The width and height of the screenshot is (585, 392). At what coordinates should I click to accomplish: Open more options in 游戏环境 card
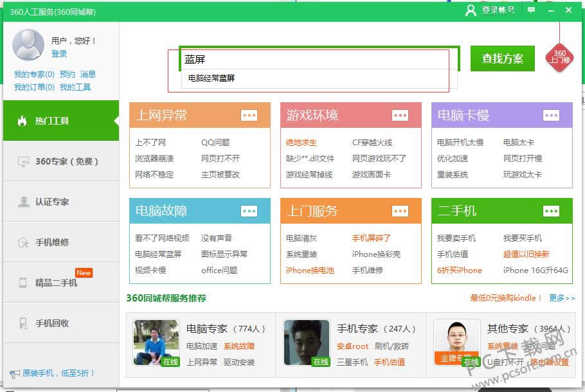(x=400, y=115)
